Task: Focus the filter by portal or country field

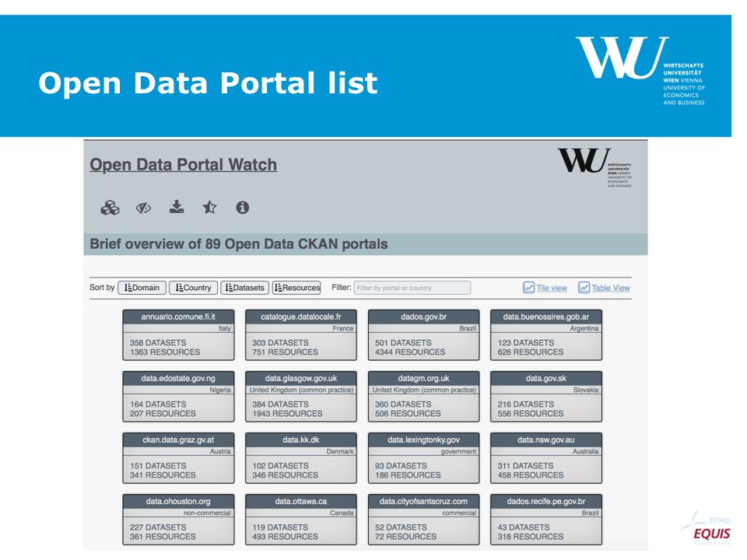Action: point(412,288)
